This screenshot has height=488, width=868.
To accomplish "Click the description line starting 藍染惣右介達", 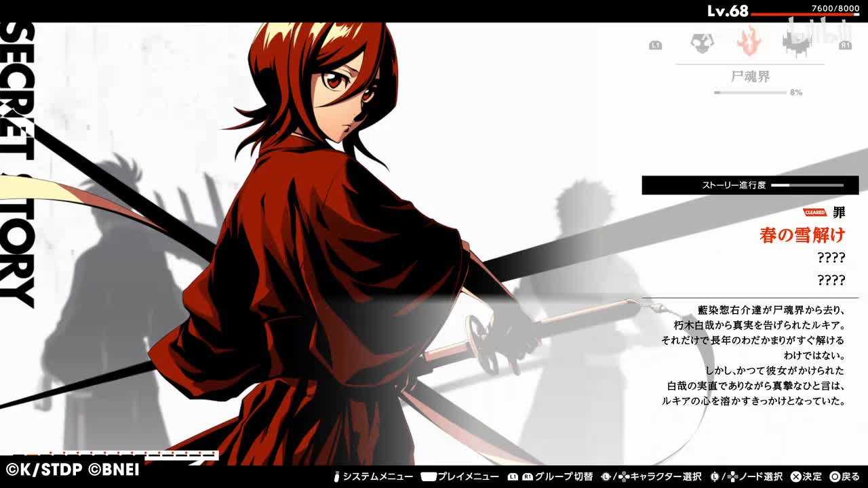I will tap(772, 310).
